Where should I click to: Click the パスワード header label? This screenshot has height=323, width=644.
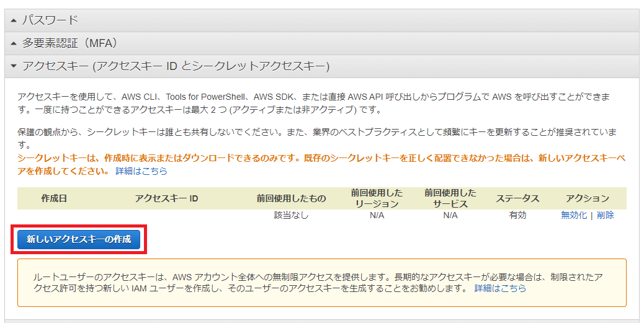50,20
